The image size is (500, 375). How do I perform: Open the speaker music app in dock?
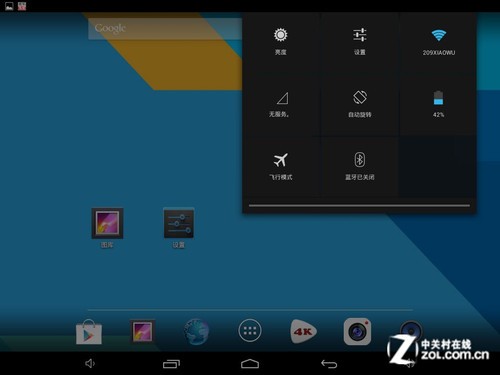click(x=411, y=331)
